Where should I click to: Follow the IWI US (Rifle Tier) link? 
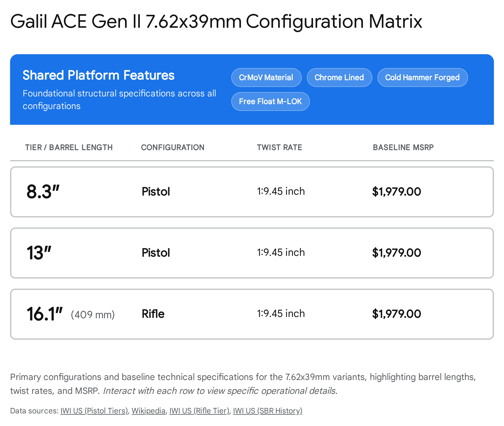click(199, 411)
